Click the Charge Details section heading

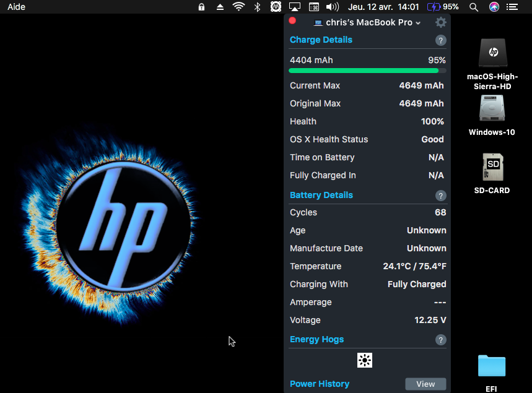click(x=321, y=40)
